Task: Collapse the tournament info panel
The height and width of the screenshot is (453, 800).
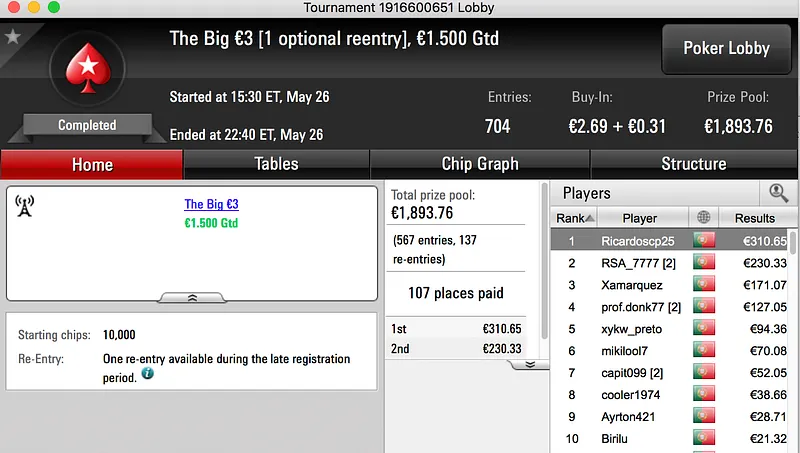Action: [x=192, y=297]
